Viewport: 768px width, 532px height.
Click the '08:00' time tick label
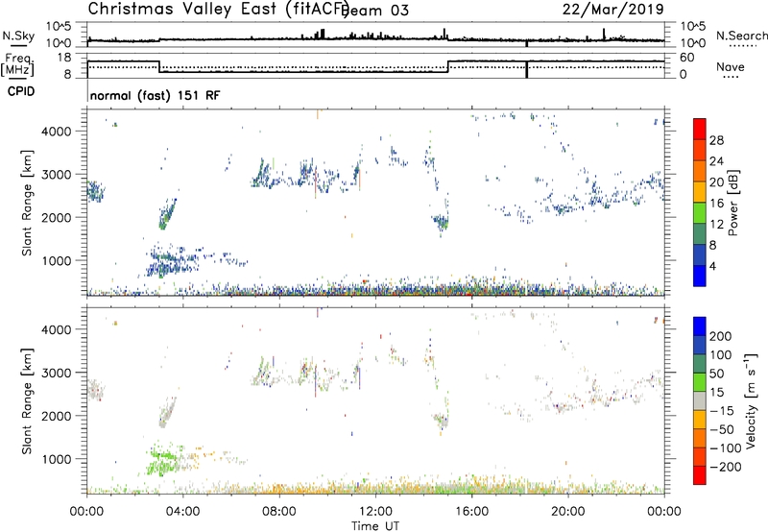pos(279,512)
